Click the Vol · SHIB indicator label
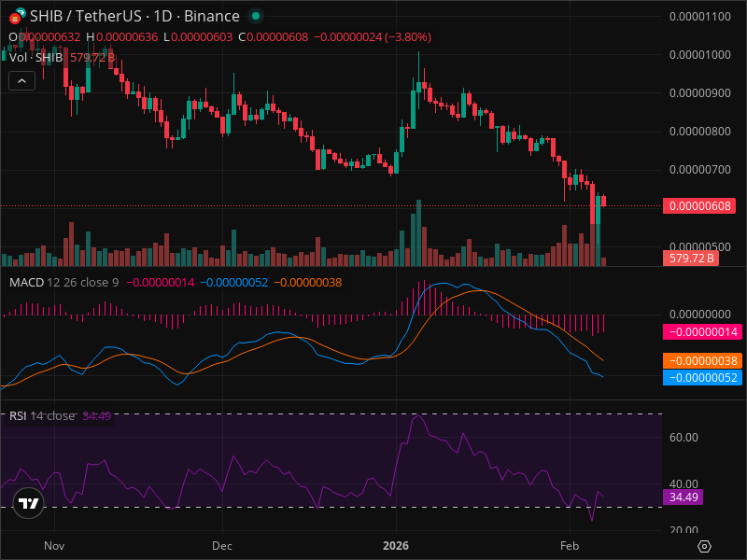This screenshot has height=560, width=747. tap(36, 58)
